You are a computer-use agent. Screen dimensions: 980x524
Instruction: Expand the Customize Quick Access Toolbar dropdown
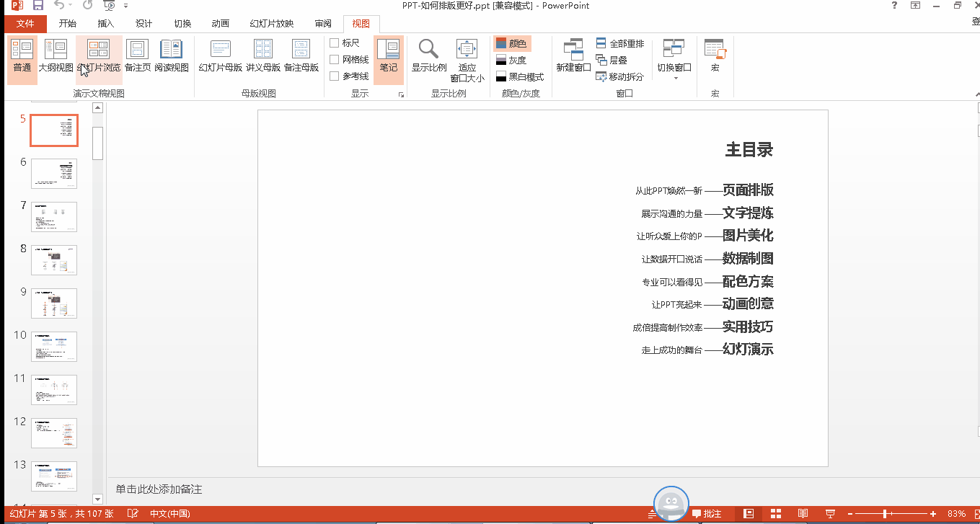[126, 6]
